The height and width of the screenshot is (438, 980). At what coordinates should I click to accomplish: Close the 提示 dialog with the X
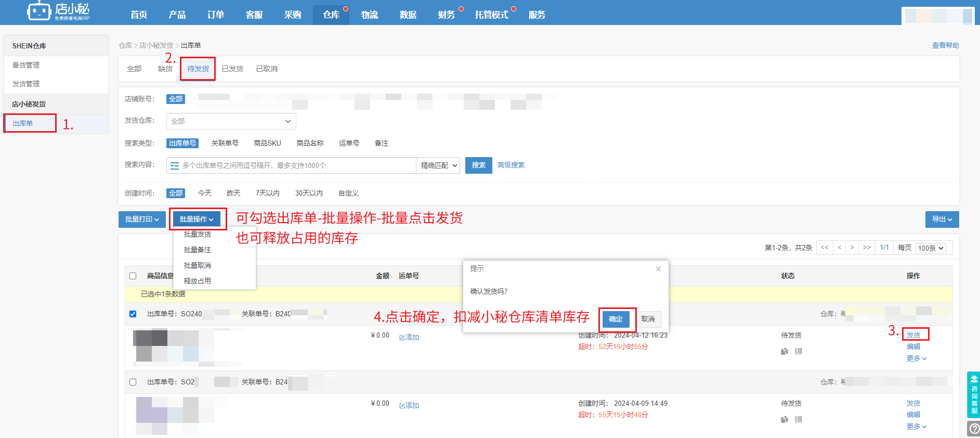pyautogui.click(x=658, y=269)
